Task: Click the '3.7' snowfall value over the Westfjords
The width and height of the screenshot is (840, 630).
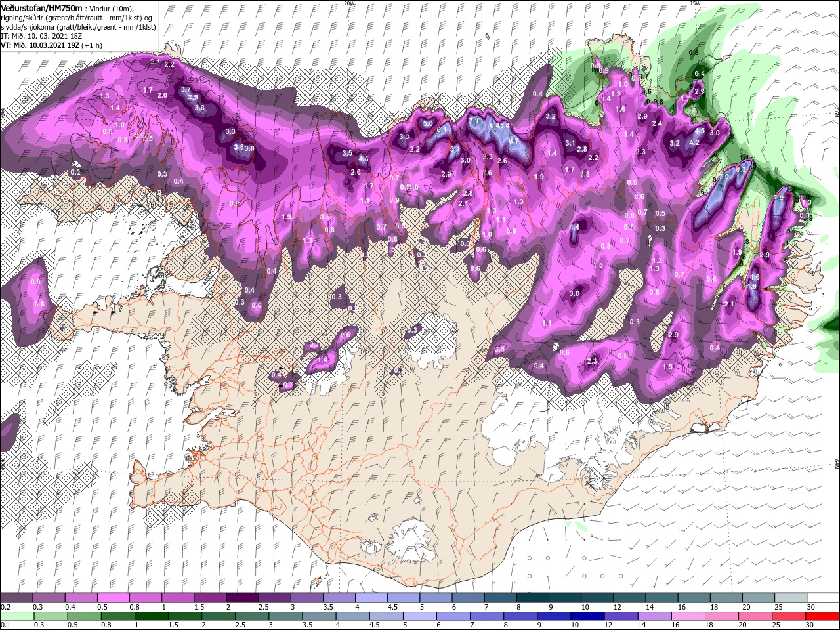Action: [x=186, y=90]
